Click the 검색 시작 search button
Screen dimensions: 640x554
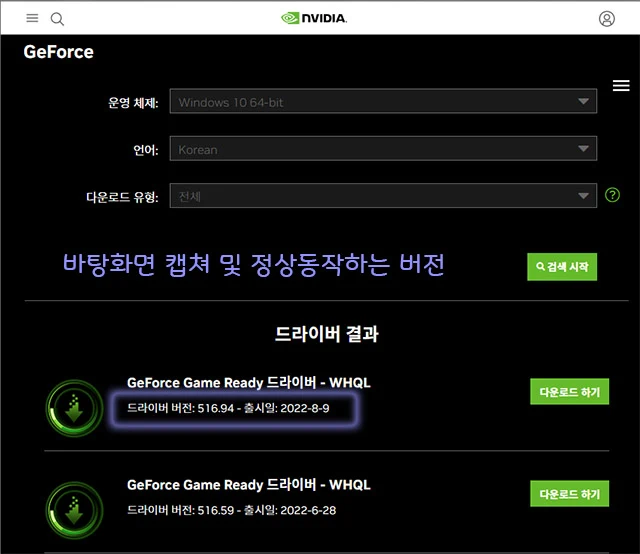[562, 267]
